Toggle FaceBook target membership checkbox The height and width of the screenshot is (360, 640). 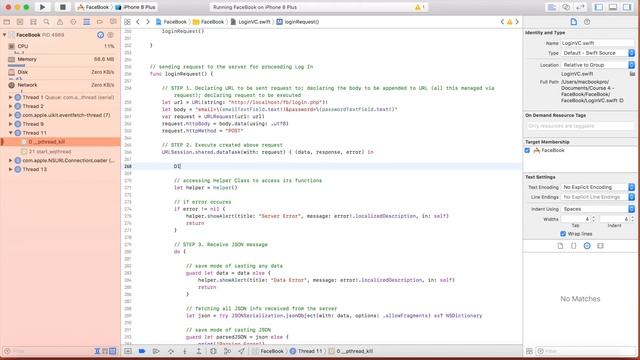pos(527,151)
